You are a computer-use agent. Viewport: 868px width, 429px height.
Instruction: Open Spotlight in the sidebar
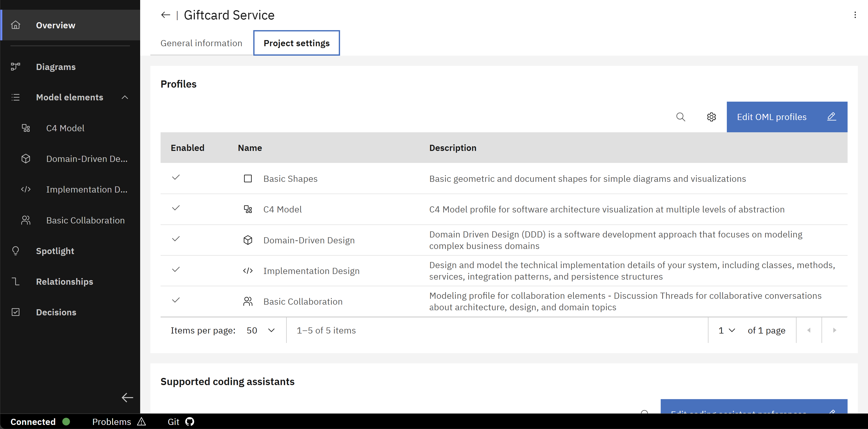coord(70,251)
